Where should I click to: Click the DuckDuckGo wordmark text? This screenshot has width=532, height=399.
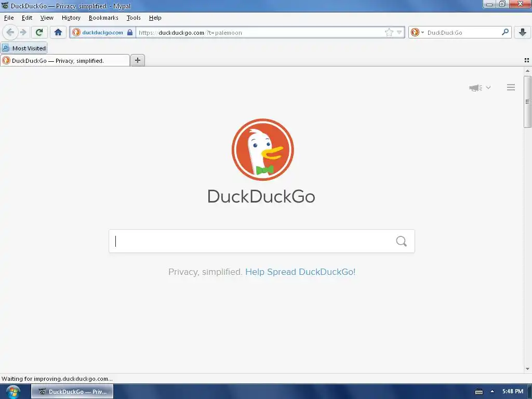[261, 196]
